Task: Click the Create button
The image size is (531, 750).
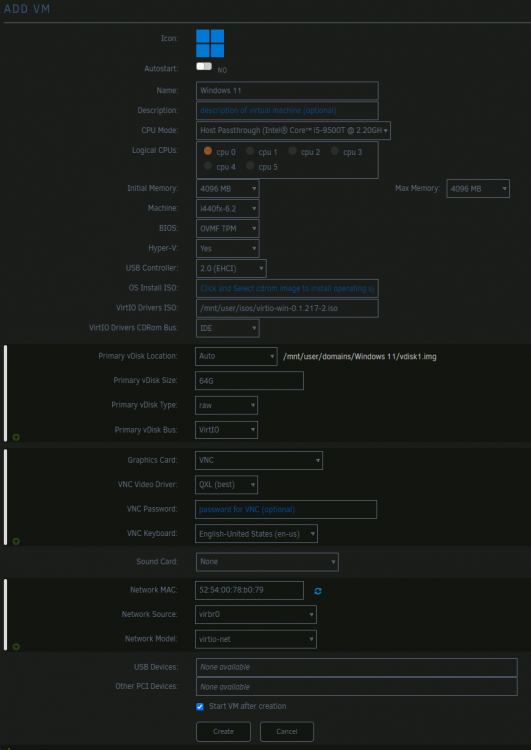Action: pos(223,731)
